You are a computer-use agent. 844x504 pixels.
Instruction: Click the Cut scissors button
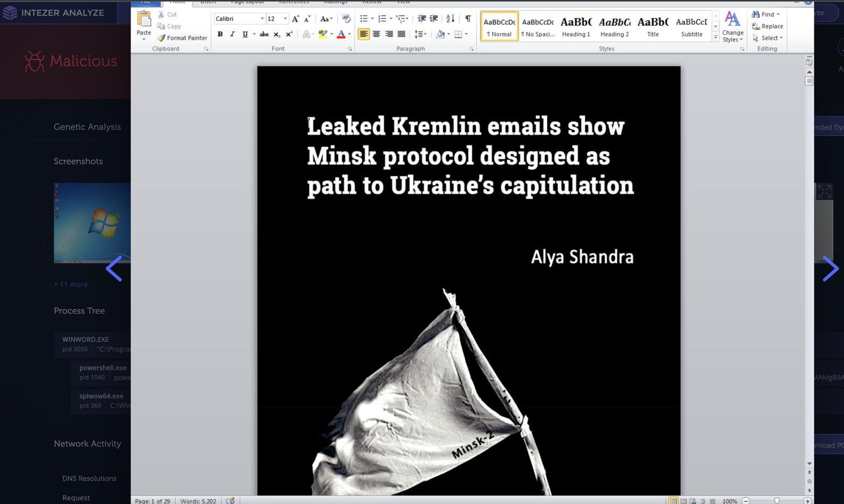[167, 14]
